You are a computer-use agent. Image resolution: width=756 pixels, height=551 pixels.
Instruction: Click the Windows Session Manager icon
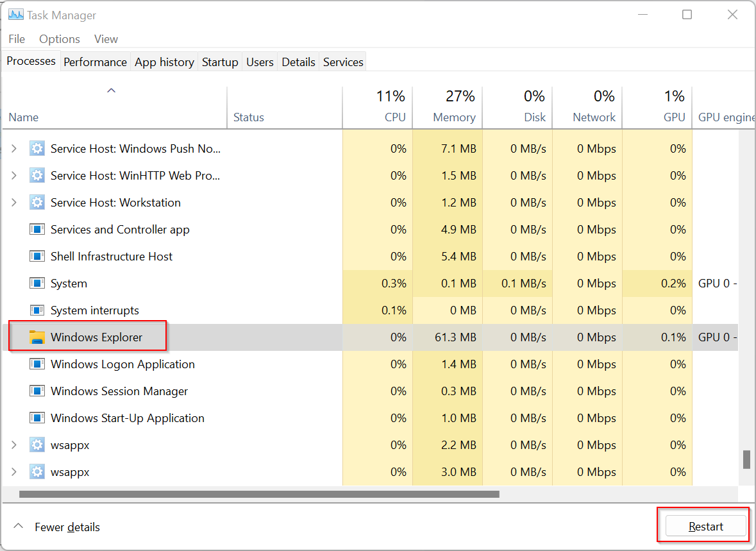(x=37, y=391)
